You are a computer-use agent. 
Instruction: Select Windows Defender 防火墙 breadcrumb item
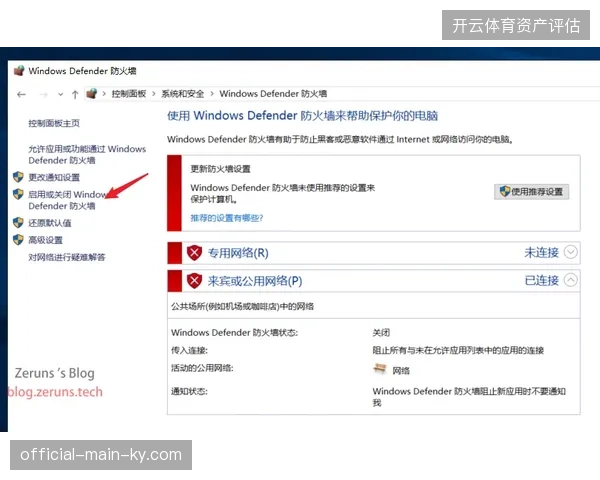pos(273,94)
